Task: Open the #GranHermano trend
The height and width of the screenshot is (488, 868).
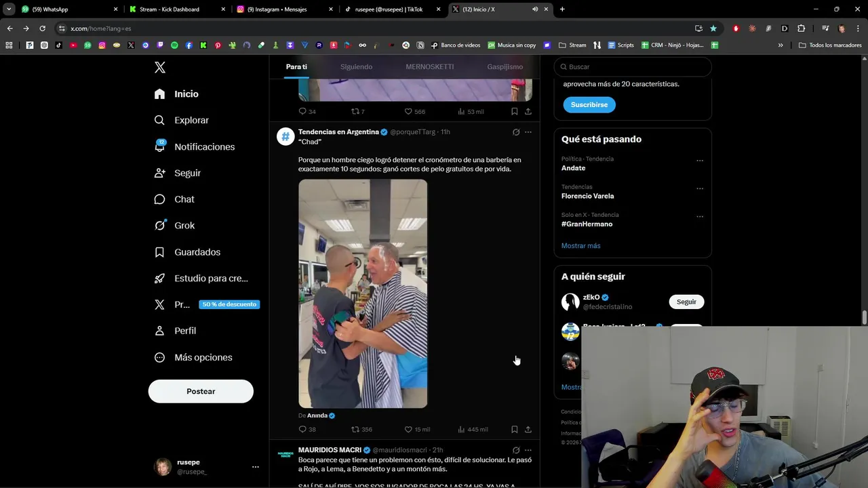Action: [587, 224]
